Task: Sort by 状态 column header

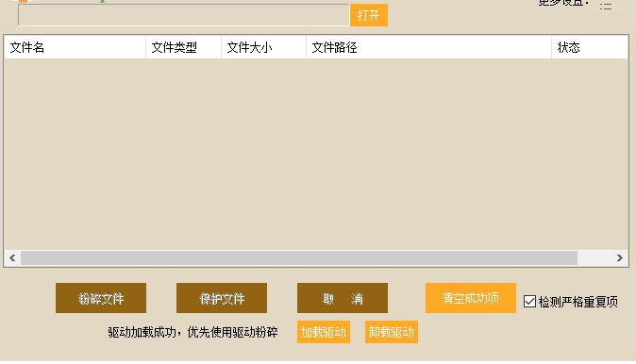Action: [x=590, y=47]
